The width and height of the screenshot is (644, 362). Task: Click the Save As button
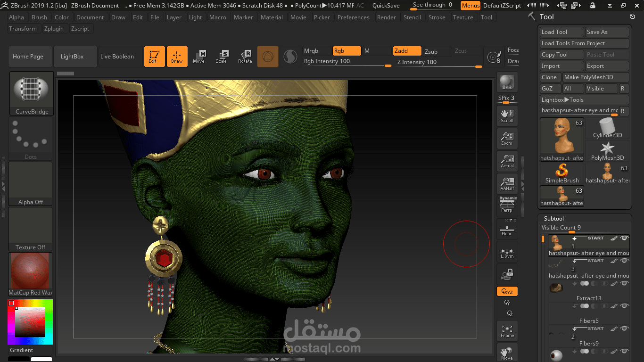click(607, 32)
